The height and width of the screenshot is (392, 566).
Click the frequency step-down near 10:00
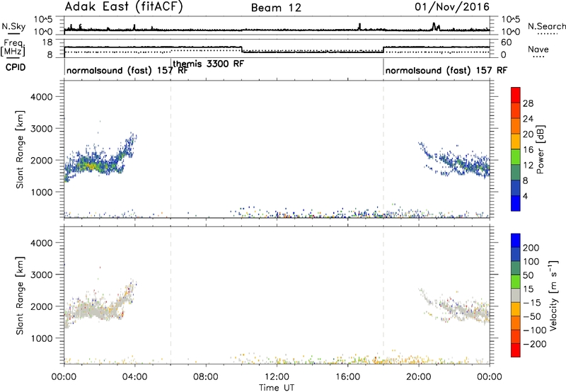click(242, 50)
